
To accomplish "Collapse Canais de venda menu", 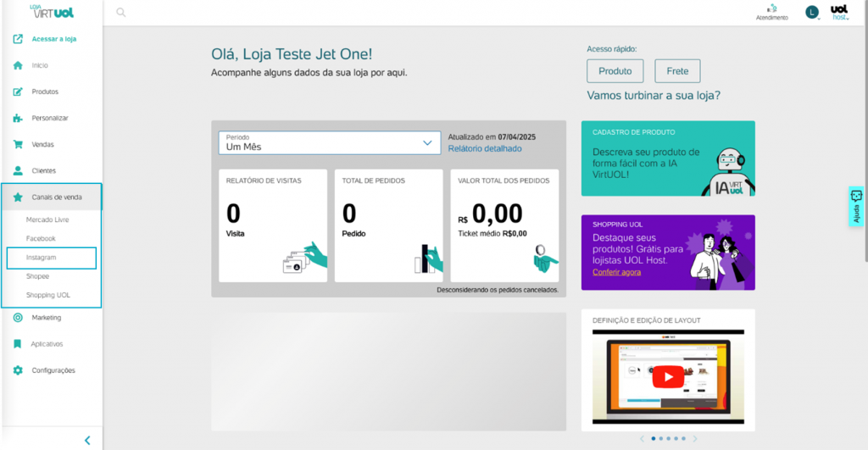I will 52,197.
